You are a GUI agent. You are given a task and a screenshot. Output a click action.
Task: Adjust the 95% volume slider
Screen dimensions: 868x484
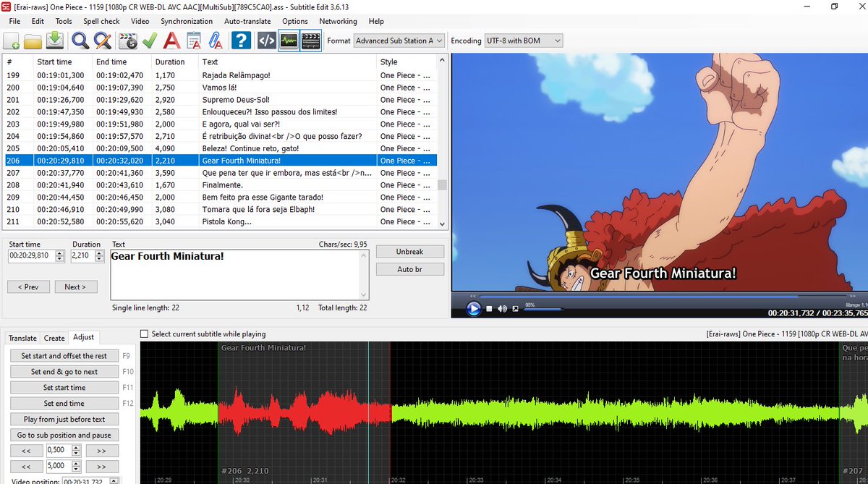click(543, 309)
